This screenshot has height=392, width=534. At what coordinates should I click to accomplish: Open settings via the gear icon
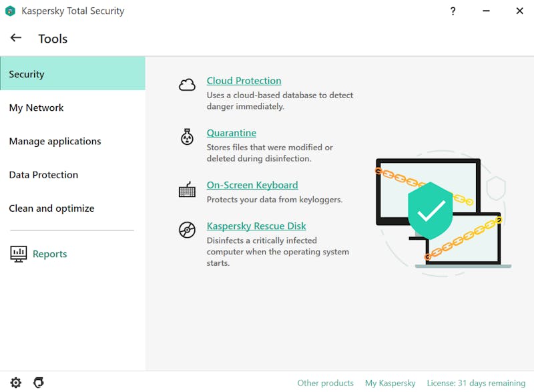coord(15,383)
